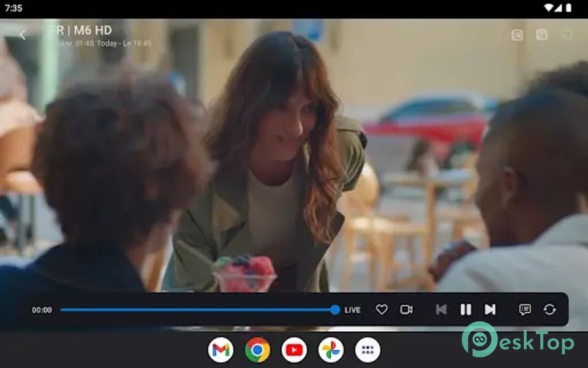
Task: Go back using the arrow icon
Action: click(x=22, y=35)
